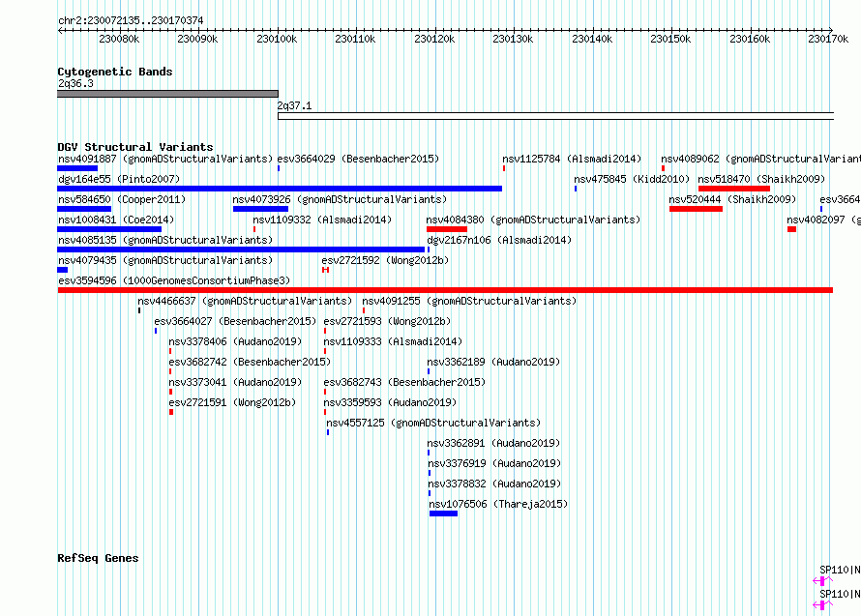Click the nsv4091887 variant label
The width and height of the screenshot is (861, 616).
click(165, 159)
